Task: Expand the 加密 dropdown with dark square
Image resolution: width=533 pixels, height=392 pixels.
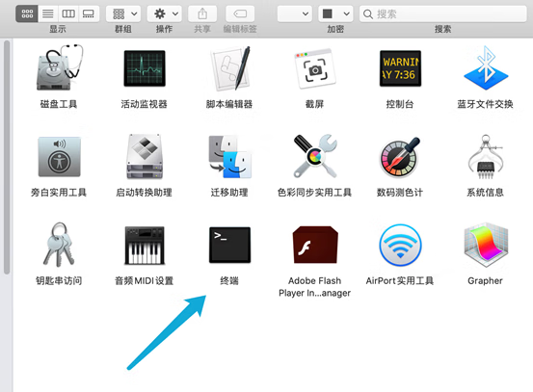Action: tap(335, 13)
